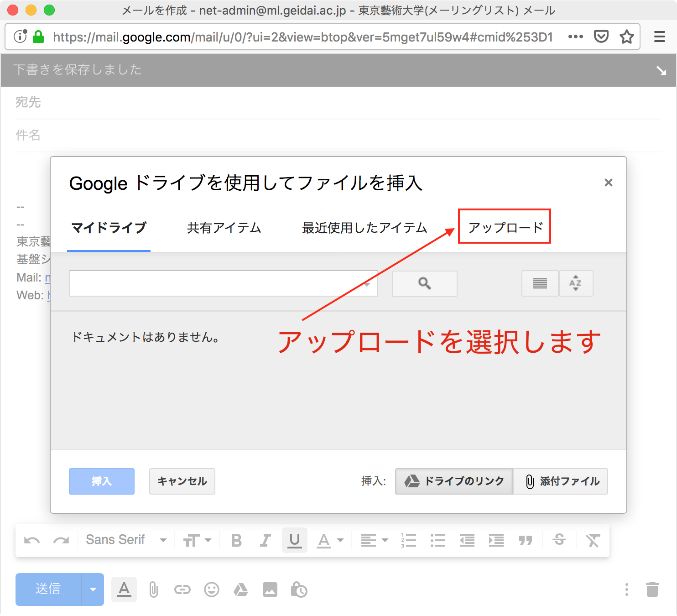Screen dimensions: 677x616
Task: Attach a file with the paperclip icon
Action: (153, 589)
